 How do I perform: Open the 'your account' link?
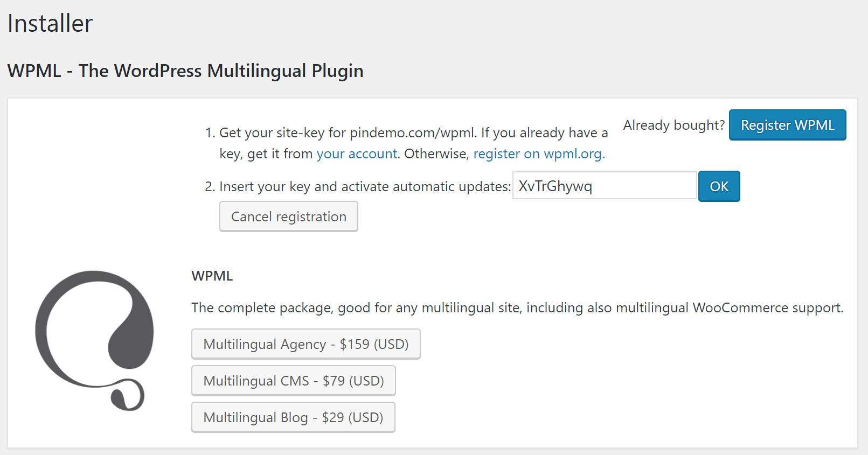click(x=356, y=154)
